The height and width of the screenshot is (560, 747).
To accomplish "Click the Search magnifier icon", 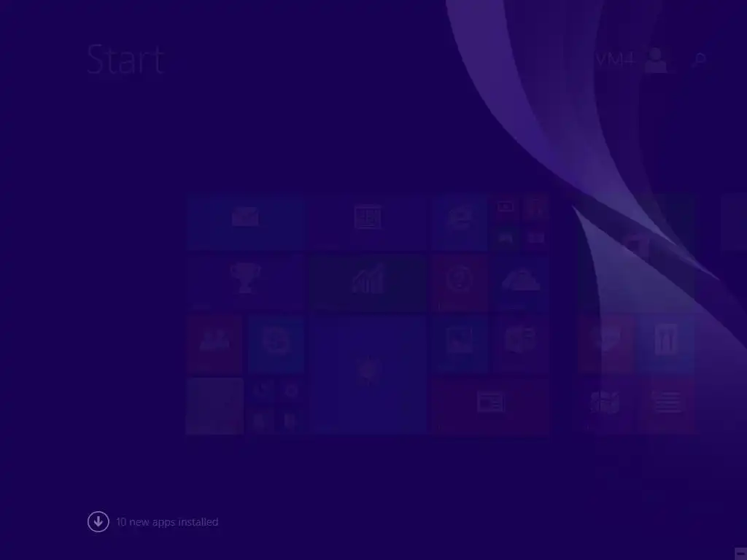I will [x=700, y=60].
